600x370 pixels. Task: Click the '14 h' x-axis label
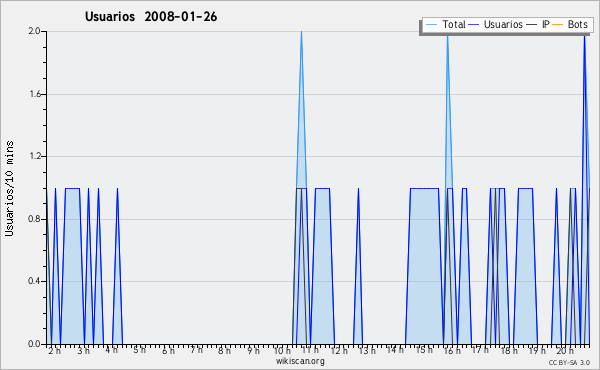click(395, 350)
